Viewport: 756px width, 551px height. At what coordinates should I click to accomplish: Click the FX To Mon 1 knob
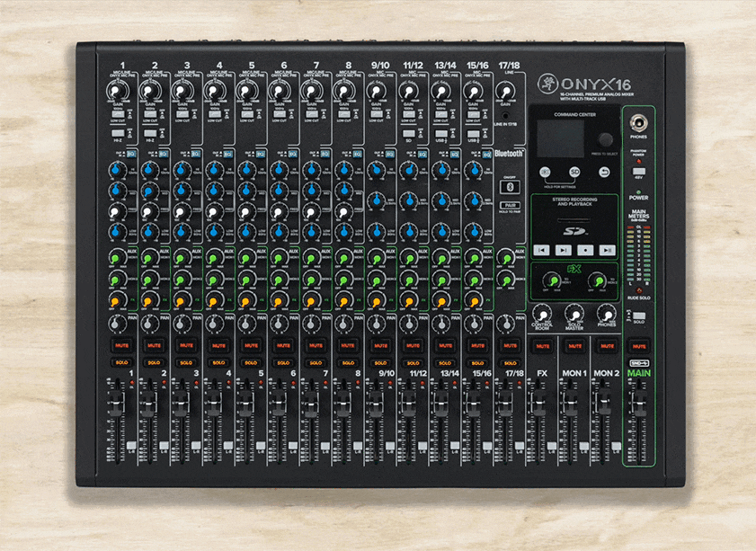tap(553, 280)
